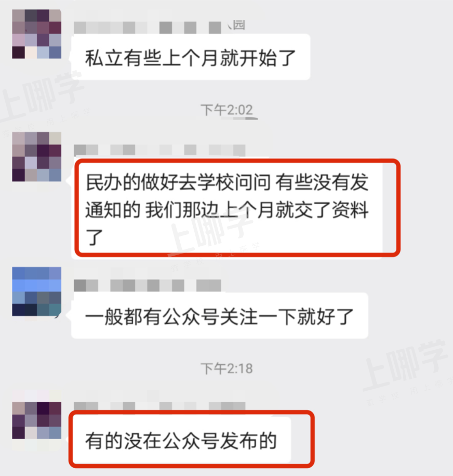
Task: Open the avatar beside the 私立有些上个月就开始了 message
Action: click(37, 34)
